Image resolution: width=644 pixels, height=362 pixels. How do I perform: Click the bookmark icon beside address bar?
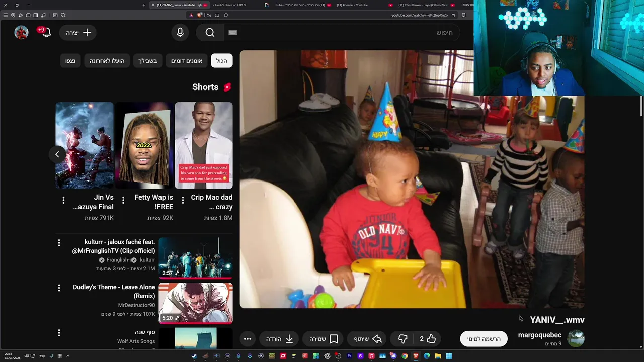pos(463,15)
